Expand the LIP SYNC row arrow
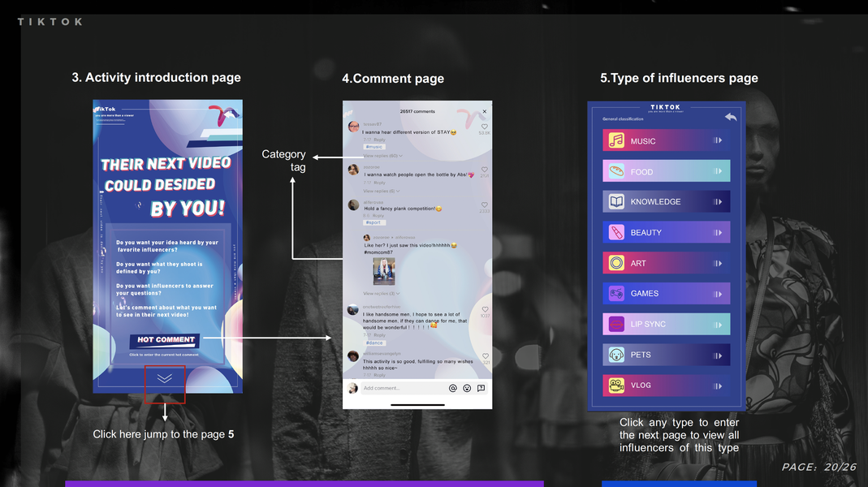This screenshot has width=868, height=487. (x=718, y=325)
